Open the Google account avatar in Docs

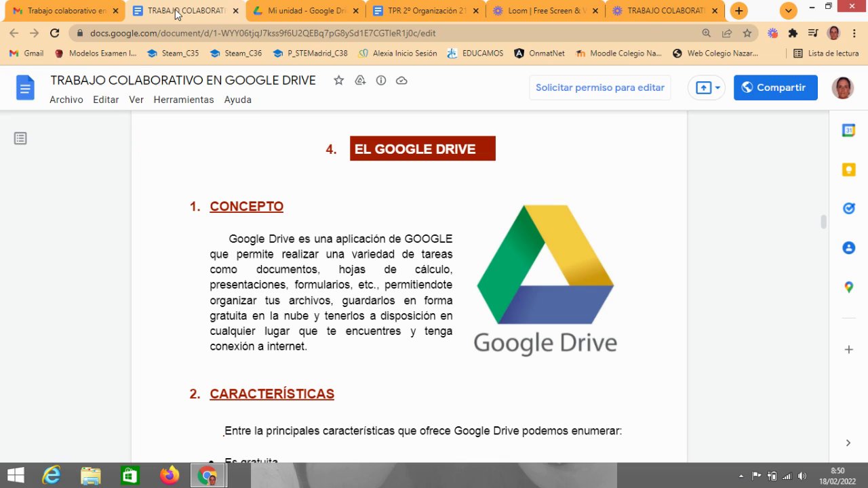843,87
